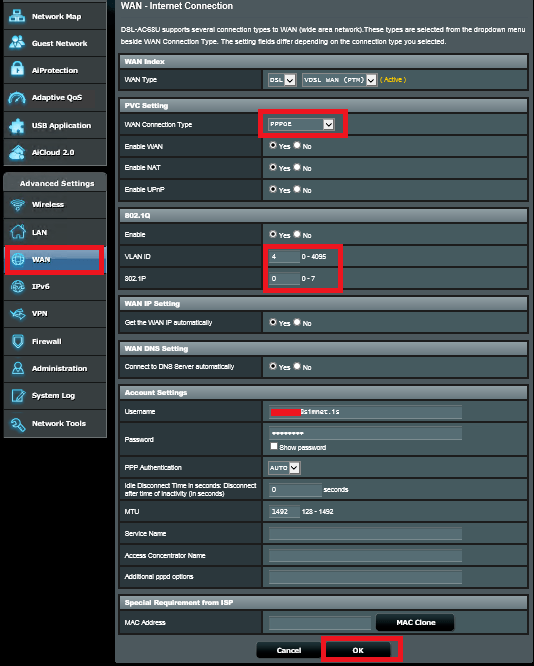
Task: Click the OK button
Action: pyautogui.click(x=358, y=650)
